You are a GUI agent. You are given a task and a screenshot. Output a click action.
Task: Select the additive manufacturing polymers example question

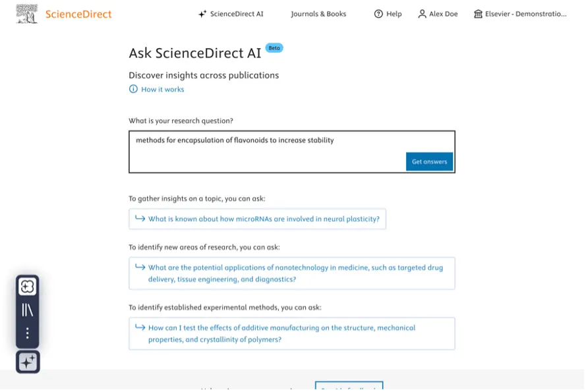293,335
